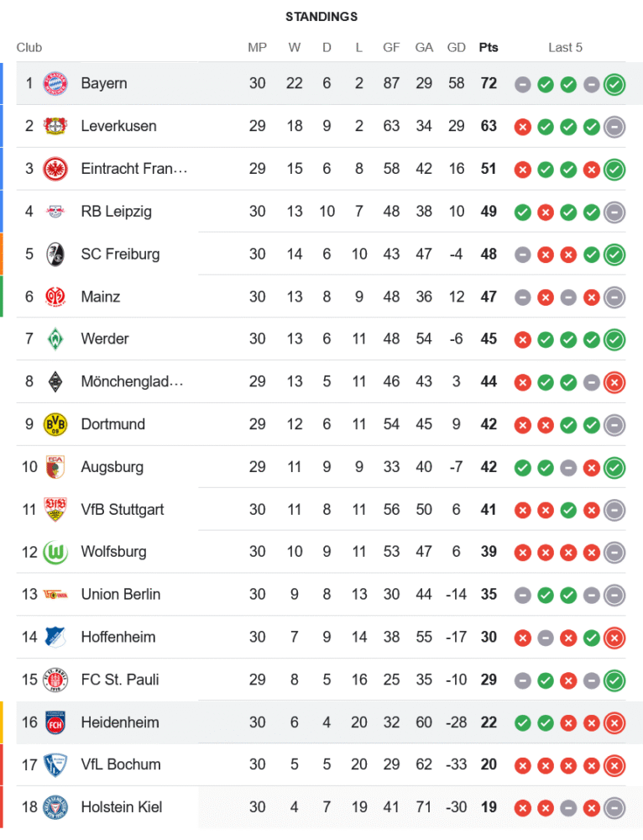Screen dimensions: 643x840
Task: Click the Last 5 column header
Action: coord(565,47)
